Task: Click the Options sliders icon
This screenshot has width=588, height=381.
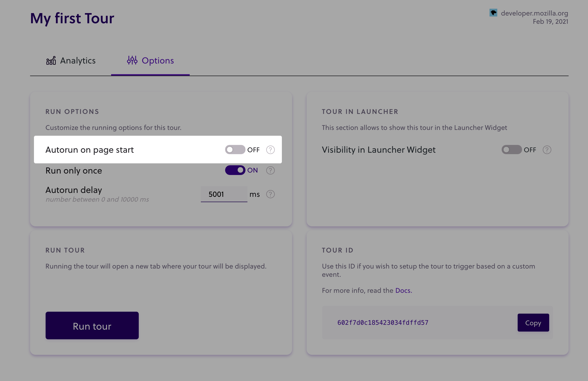Action: (x=132, y=61)
